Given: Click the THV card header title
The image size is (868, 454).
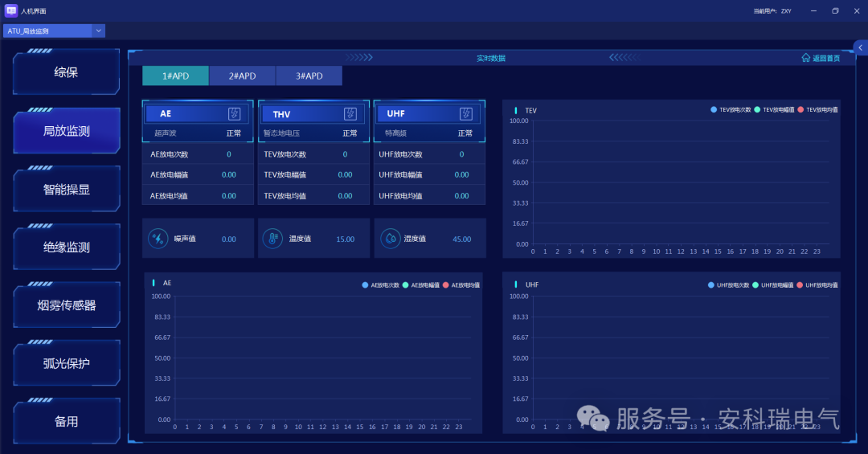Looking at the screenshot, I should tap(281, 114).
